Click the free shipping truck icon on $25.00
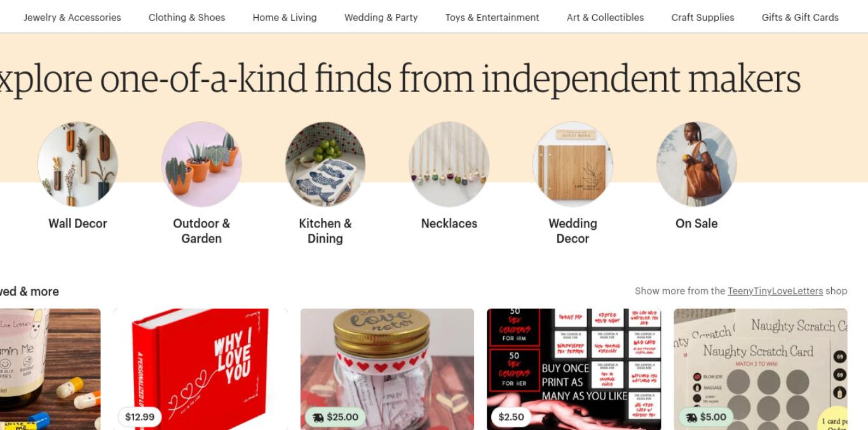 318,417
